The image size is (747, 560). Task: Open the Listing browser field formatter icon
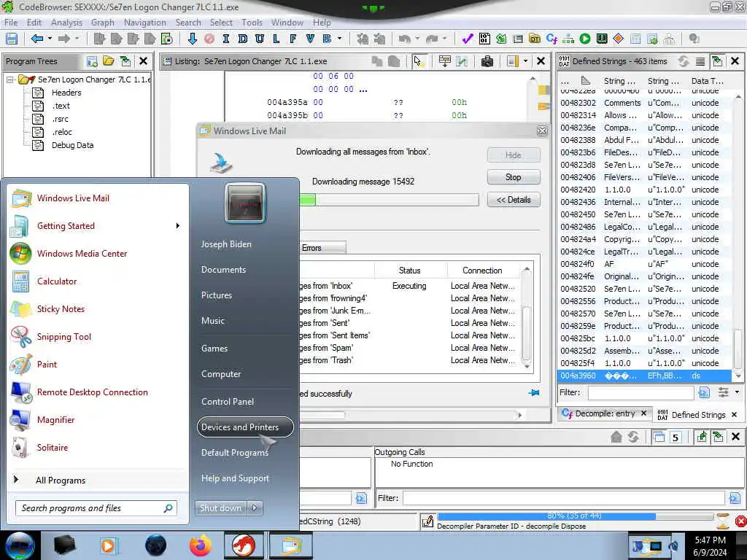coord(444,61)
